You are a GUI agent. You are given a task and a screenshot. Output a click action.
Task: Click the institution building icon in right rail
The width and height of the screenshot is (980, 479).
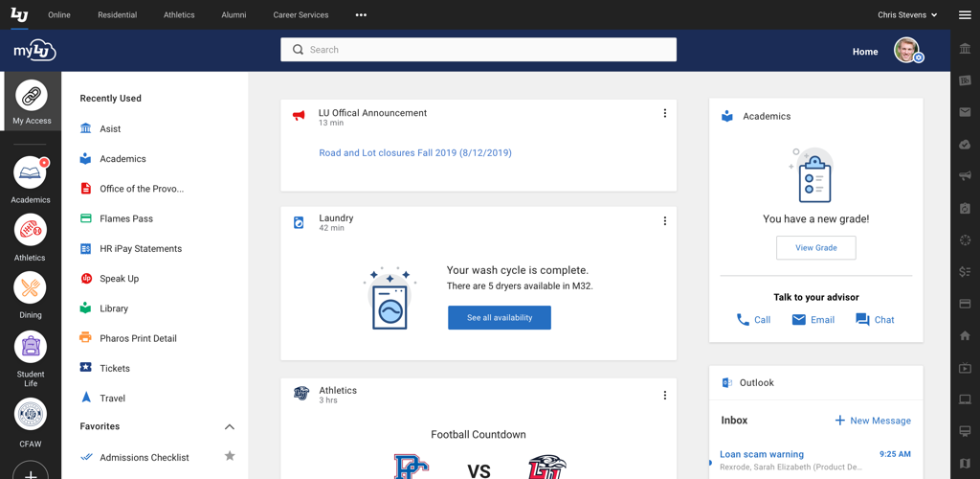point(965,50)
